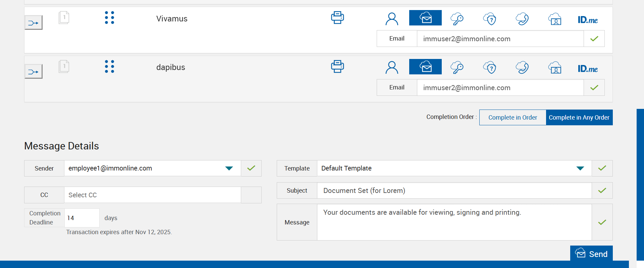Click the Vivamus email address field
Screen dimensions: 644x268
click(x=500, y=39)
